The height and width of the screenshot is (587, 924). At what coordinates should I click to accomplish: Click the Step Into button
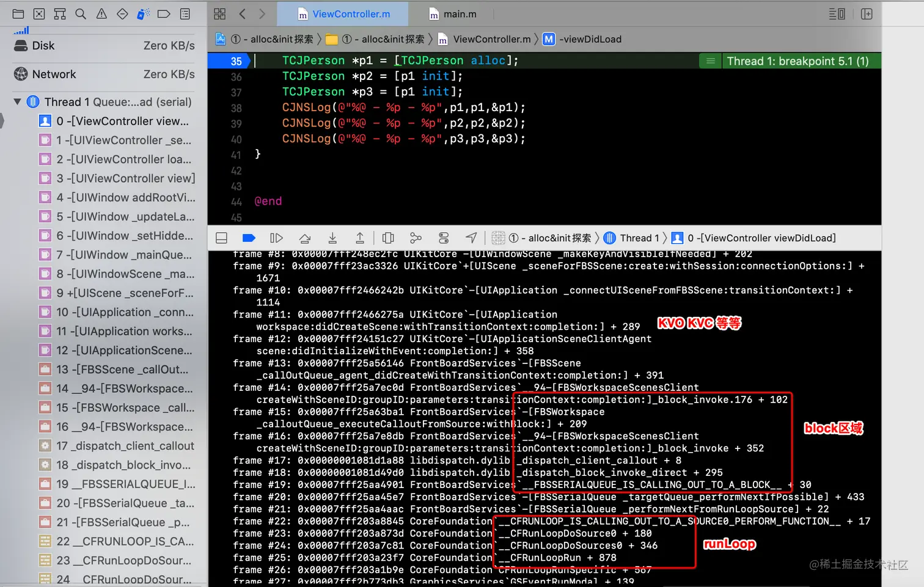(332, 238)
